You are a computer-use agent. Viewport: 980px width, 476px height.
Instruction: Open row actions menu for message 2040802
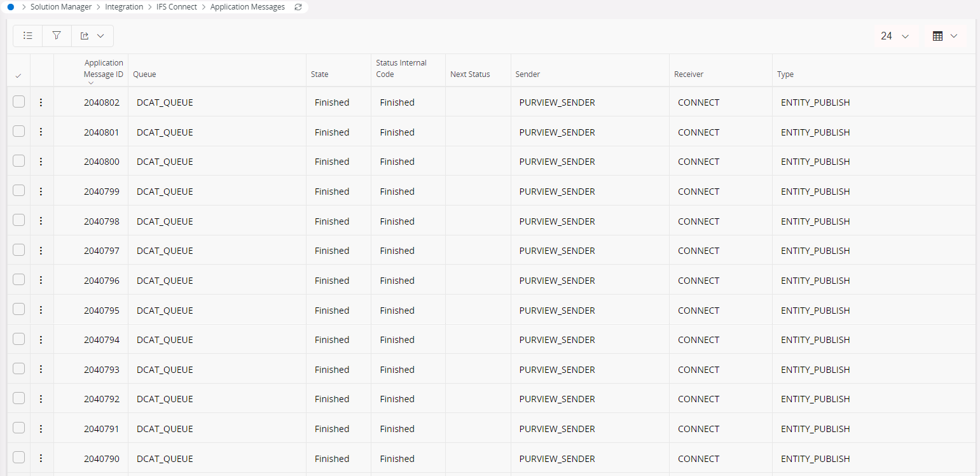tap(41, 102)
